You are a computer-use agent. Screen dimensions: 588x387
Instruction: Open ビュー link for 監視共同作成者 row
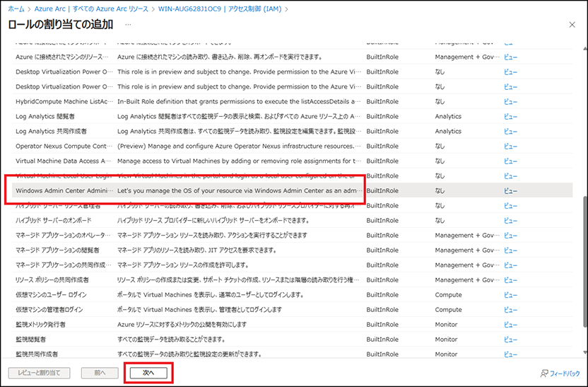(510, 354)
